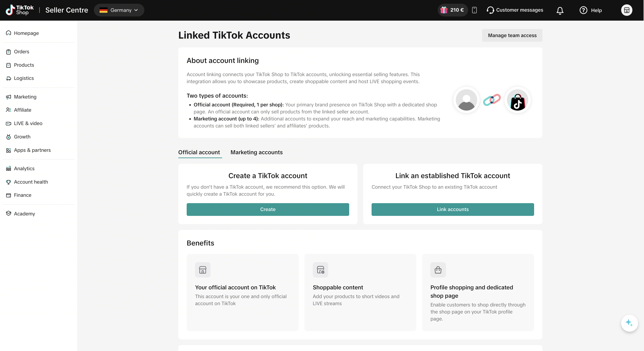
Task: Click the storefront icon in Benefits
Action: pos(202,270)
